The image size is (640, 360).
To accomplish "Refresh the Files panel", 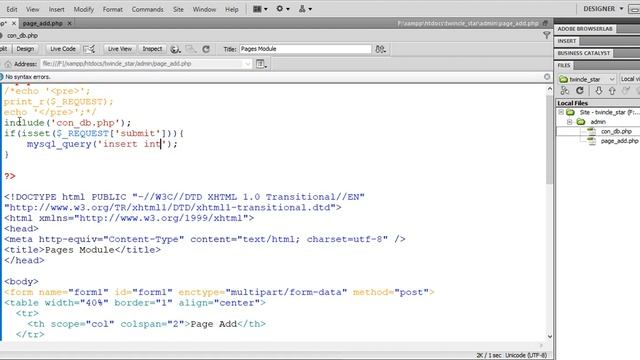I will coord(580,91).
